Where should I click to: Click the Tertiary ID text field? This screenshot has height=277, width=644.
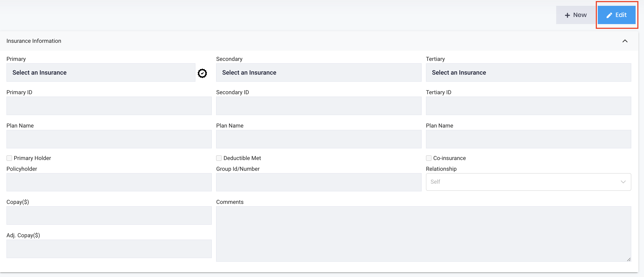(528, 106)
